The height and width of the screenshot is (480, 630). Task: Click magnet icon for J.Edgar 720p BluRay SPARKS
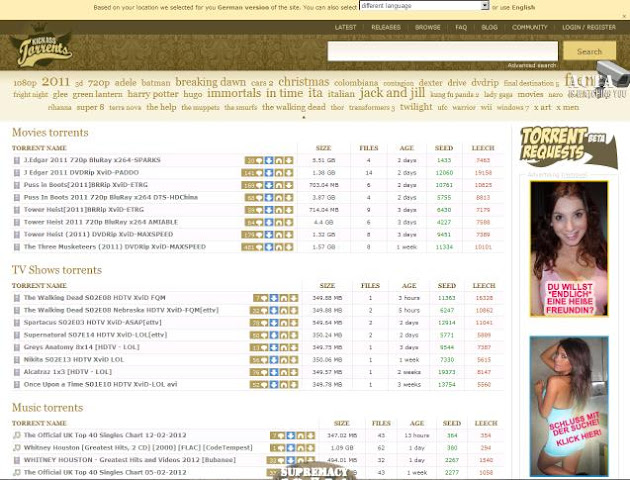pos(279,160)
